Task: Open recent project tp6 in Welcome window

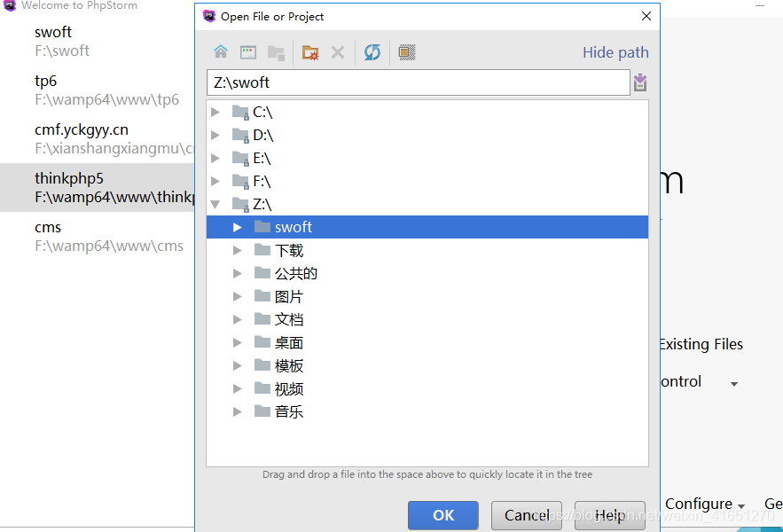Action: tap(98, 90)
